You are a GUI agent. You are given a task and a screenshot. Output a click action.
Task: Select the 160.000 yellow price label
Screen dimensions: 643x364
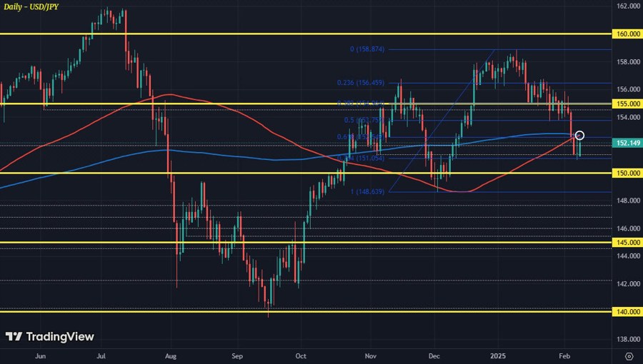point(627,34)
